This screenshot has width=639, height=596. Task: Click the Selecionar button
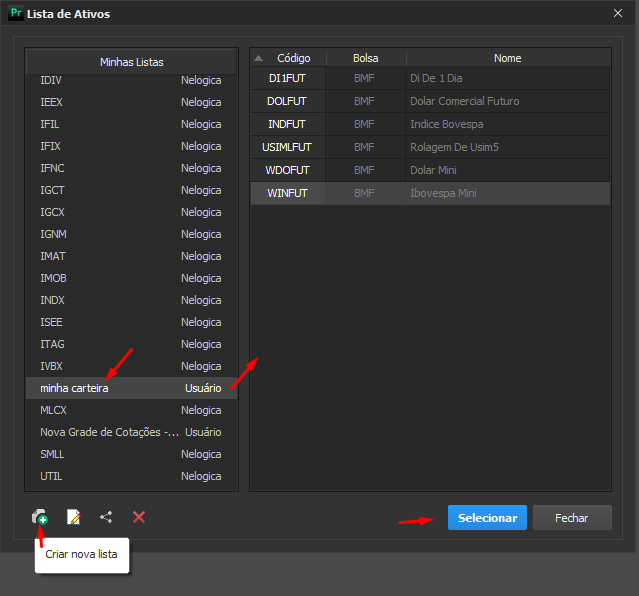(x=487, y=518)
